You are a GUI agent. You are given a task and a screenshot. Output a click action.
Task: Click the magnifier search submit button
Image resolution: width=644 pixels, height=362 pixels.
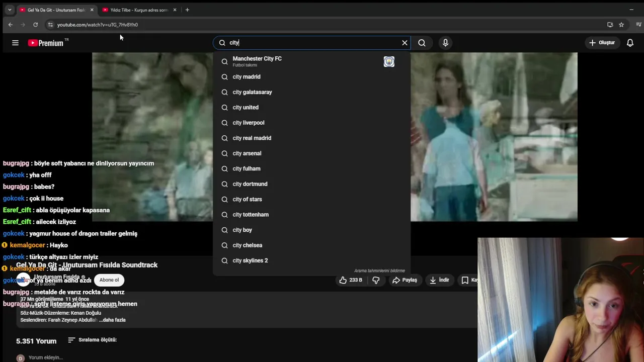[x=422, y=43]
